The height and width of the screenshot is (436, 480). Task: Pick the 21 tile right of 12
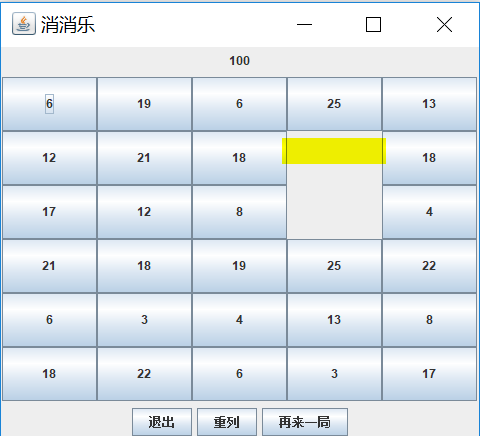pyautogui.click(x=144, y=158)
